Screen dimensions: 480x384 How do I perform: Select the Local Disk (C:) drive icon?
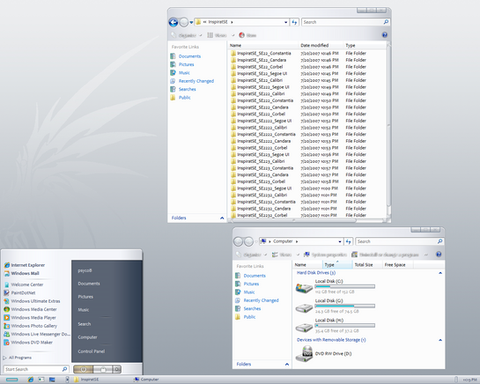pos(304,287)
